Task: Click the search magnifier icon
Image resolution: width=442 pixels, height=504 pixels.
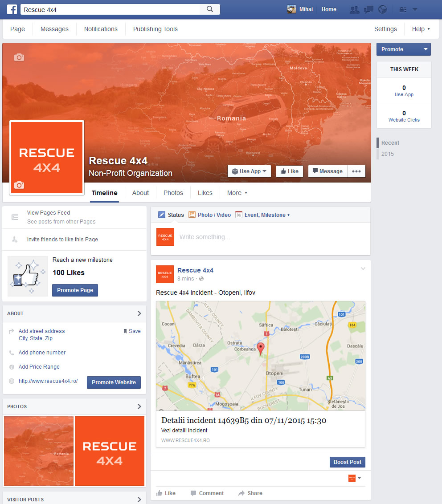Action: click(210, 9)
